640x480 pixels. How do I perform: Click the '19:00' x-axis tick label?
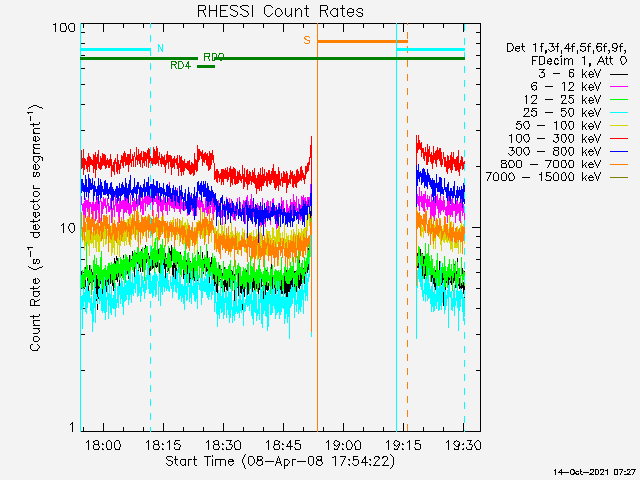click(x=343, y=445)
